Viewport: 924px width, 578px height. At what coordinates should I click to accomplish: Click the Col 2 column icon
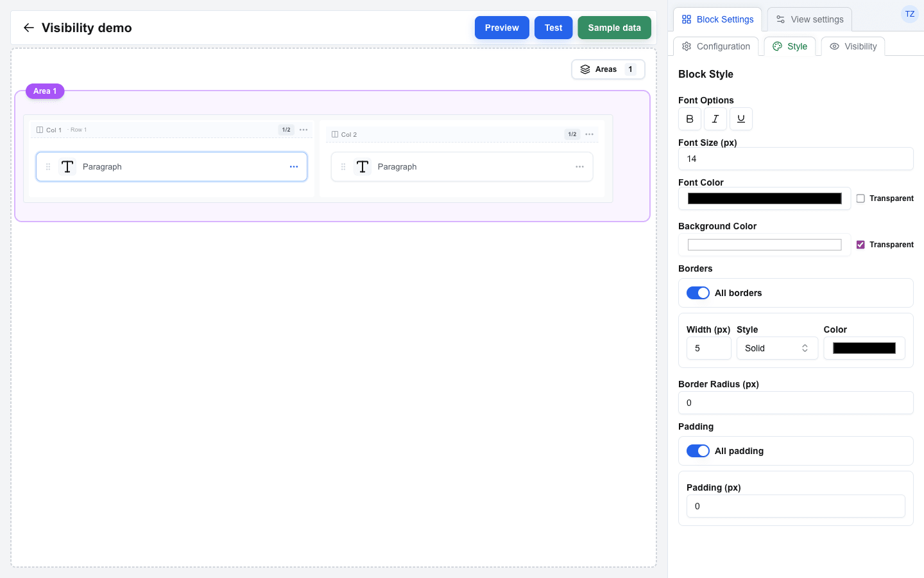pos(335,134)
